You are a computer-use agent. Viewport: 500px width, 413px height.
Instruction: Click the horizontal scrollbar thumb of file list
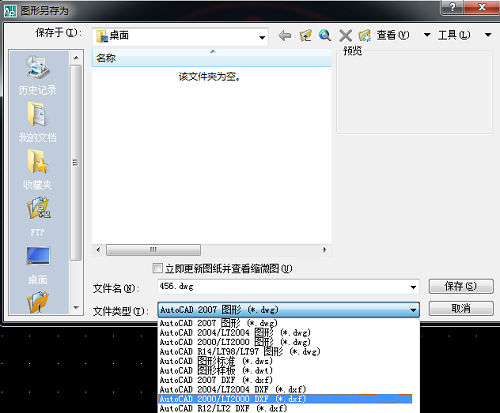coord(153,250)
